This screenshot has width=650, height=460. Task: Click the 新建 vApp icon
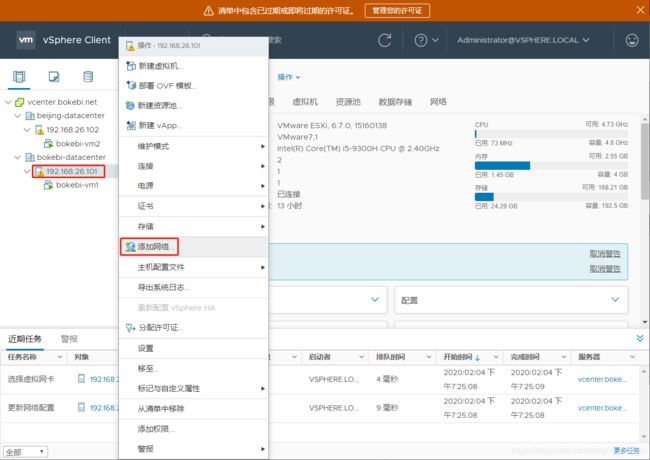(x=131, y=125)
